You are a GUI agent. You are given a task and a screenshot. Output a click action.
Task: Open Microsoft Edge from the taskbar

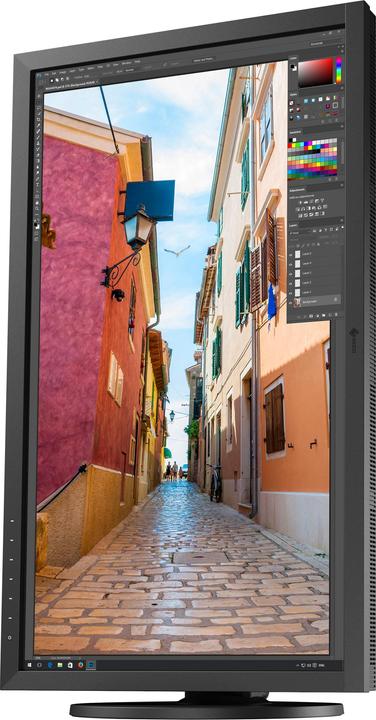coord(51,665)
